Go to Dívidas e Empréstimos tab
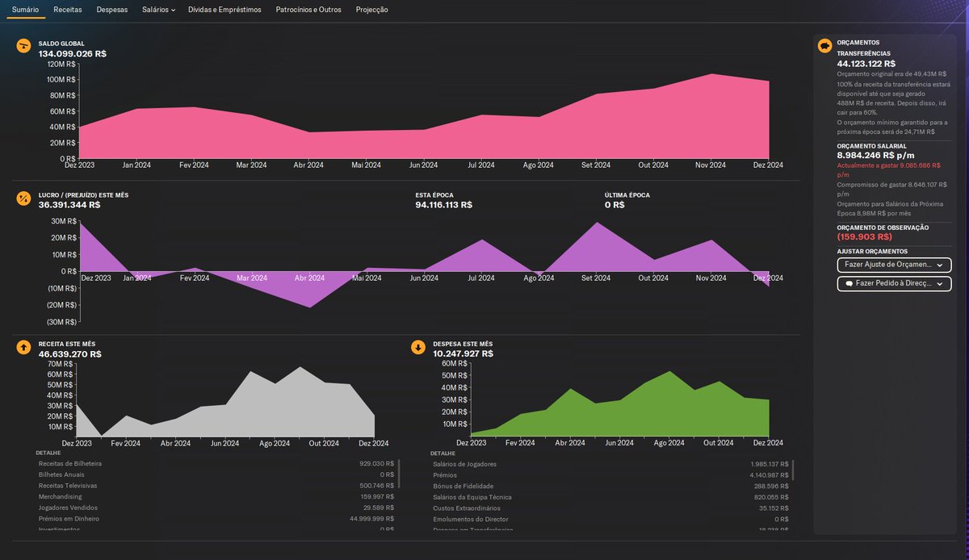This screenshot has width=969, height=560. [x=224, y=10]
